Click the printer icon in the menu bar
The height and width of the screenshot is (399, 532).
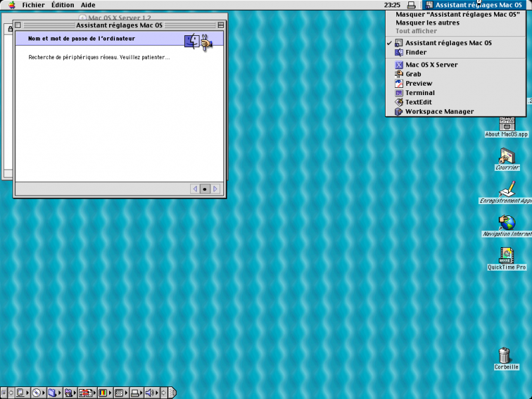tap(411, 5)
